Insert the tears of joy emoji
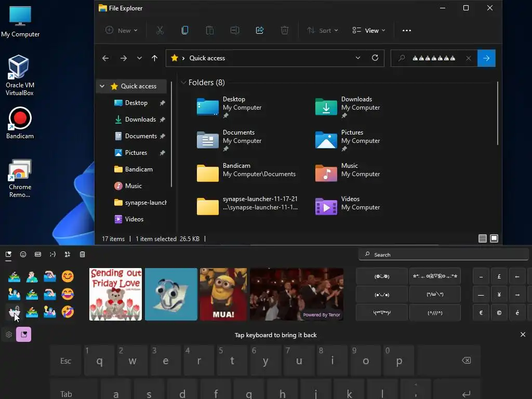 pyautogui.click(x=68, y=294)
